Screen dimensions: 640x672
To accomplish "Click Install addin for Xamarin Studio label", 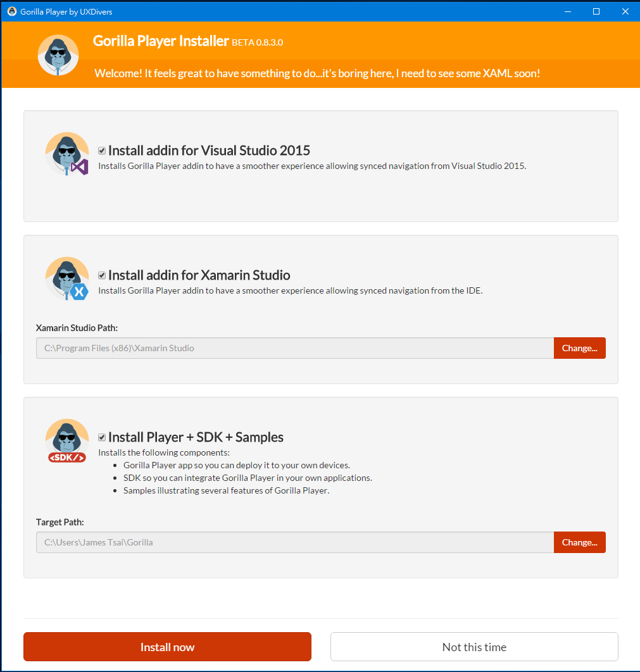I will (x=199, y=275).
